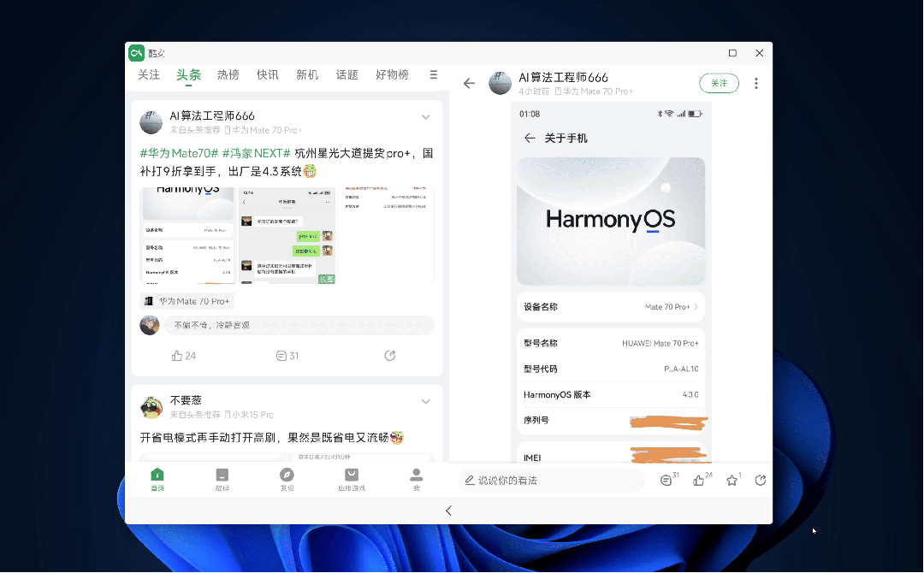
Task: Open 应用游戏 in bottom navigation
Action: (x=352, y=480)
